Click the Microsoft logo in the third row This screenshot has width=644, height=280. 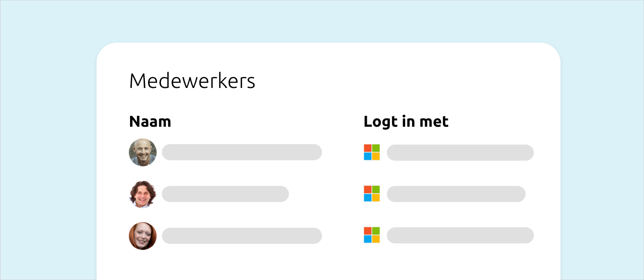pos(372,235)
